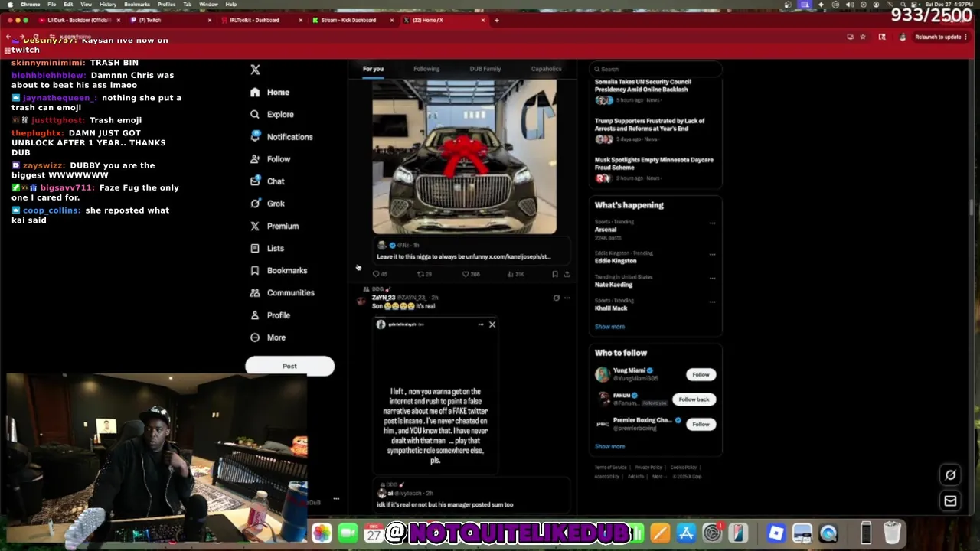Viewport: 980px width, 551px height.
Task: Open Grok from the X sidebar
Action: click(x=267, y=204)
